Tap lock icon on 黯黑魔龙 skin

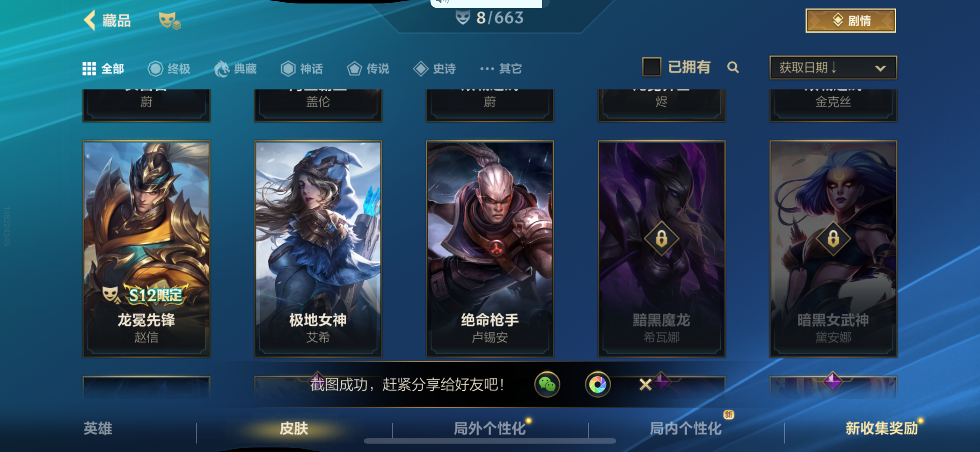coord(662,239)
